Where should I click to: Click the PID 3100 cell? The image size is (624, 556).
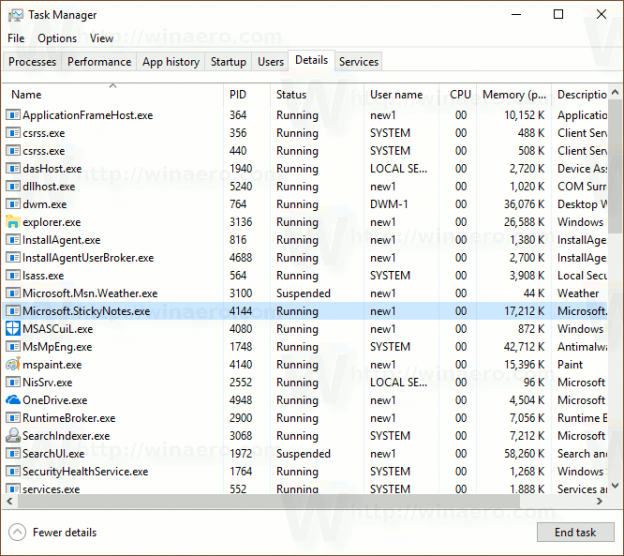[241, 293]
